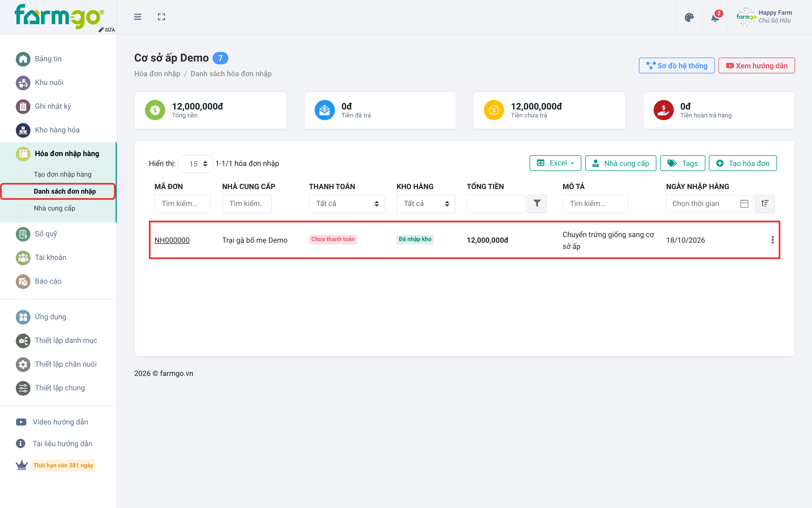Open Tạo đơn nhập hàng submenu item
The image size is (812, 508).
[62, 174]
